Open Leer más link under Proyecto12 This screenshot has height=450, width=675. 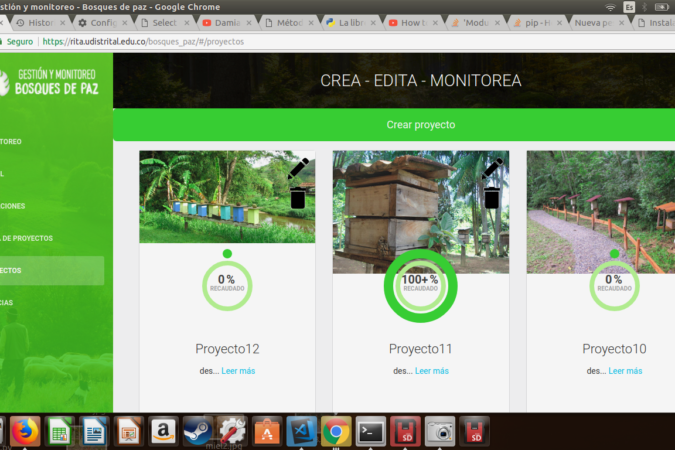238,371
